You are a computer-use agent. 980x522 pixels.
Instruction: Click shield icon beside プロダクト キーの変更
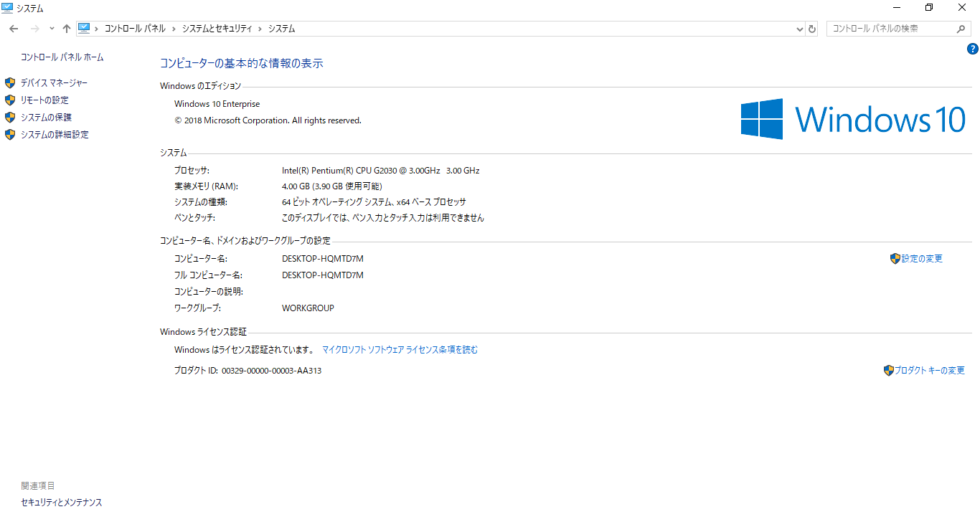[889, 371]
